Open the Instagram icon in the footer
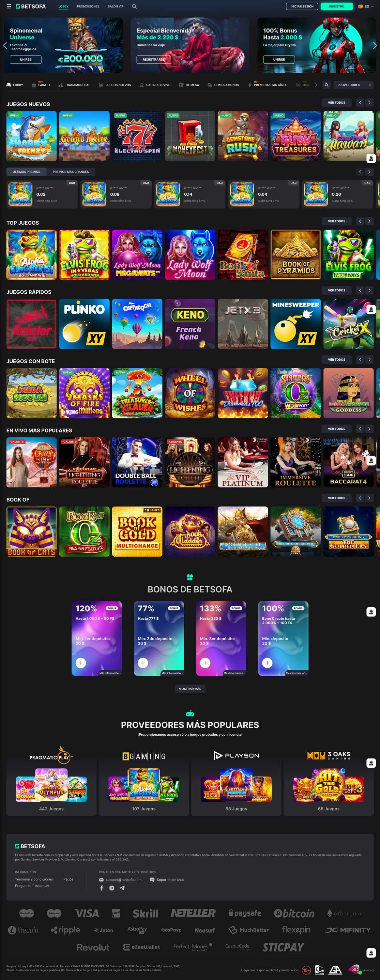380x980 pixels. [x=112, y=888]
